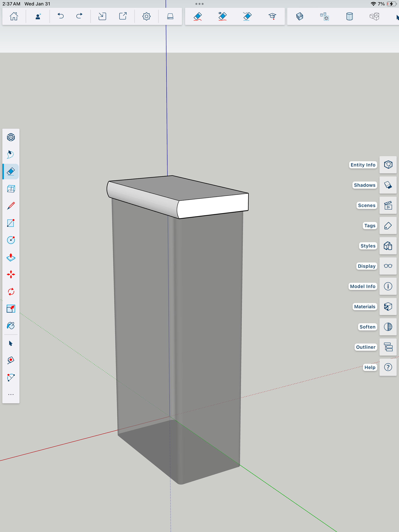The height and width of the screenshot is (532, 399).
Task: Select the Tape Measure tool
Action: pos(11,360)
